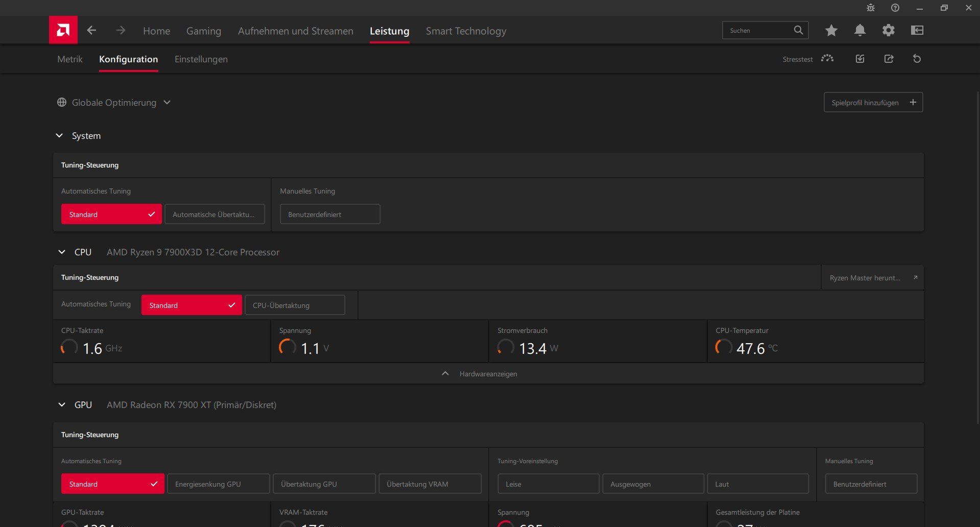The image size is (980, 527).
Task: Open the help question mark icon
Action: [895, 8]
